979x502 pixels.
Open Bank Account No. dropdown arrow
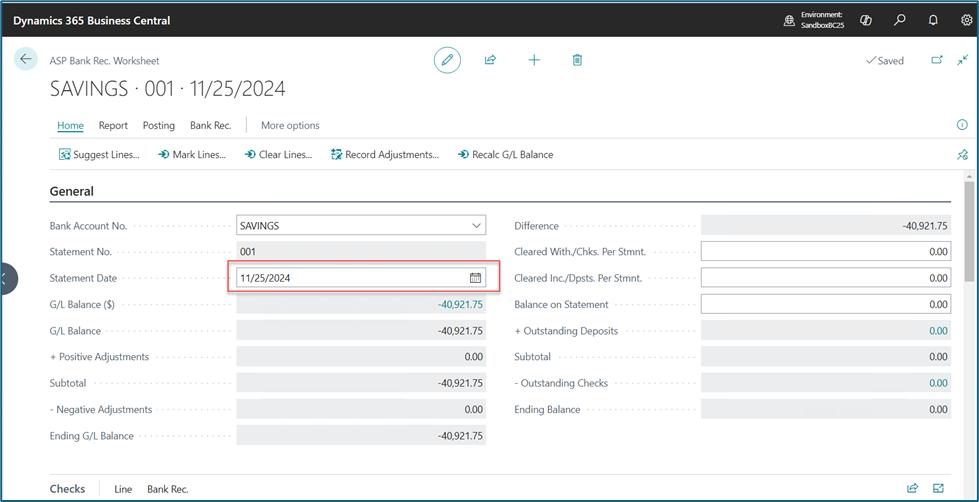click(x=476, y=225)
